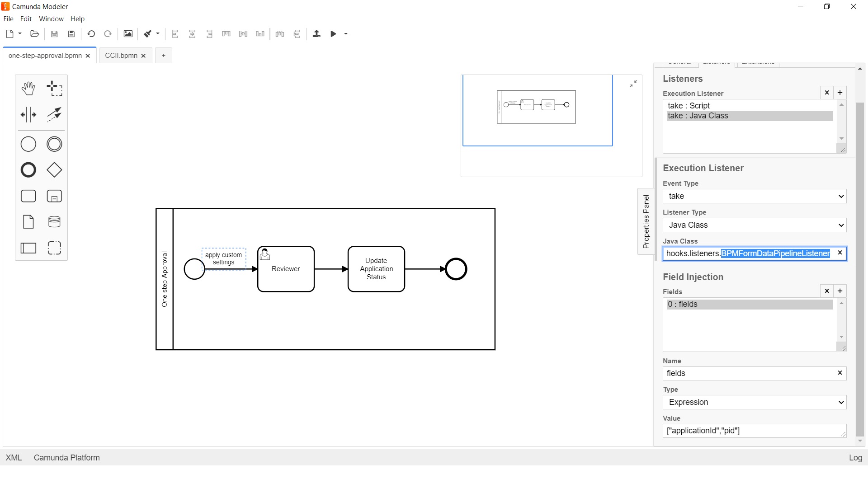Open a file using folder icon
Screen dimensions: 868x488
34,34
